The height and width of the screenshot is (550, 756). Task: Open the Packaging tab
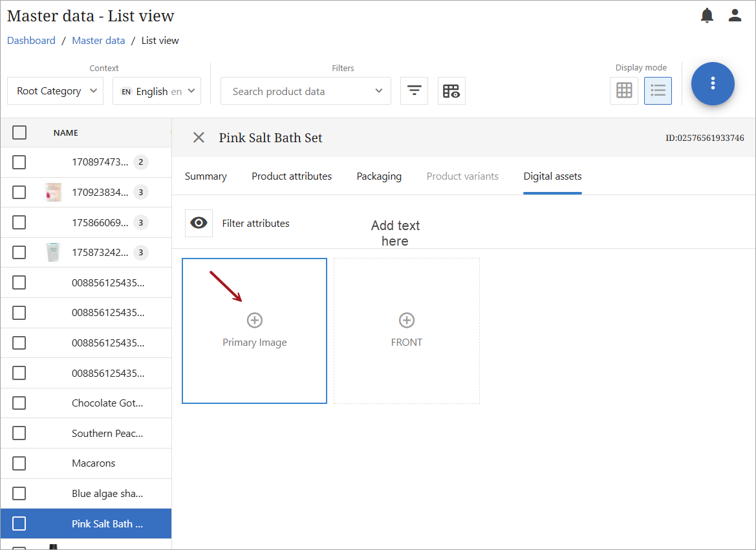click(x=379, y=176)
